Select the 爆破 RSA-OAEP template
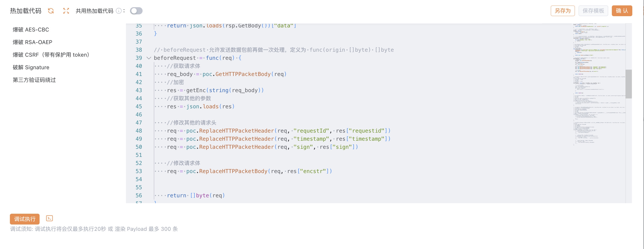The image size is (644, 249). (x=33, y=42)
